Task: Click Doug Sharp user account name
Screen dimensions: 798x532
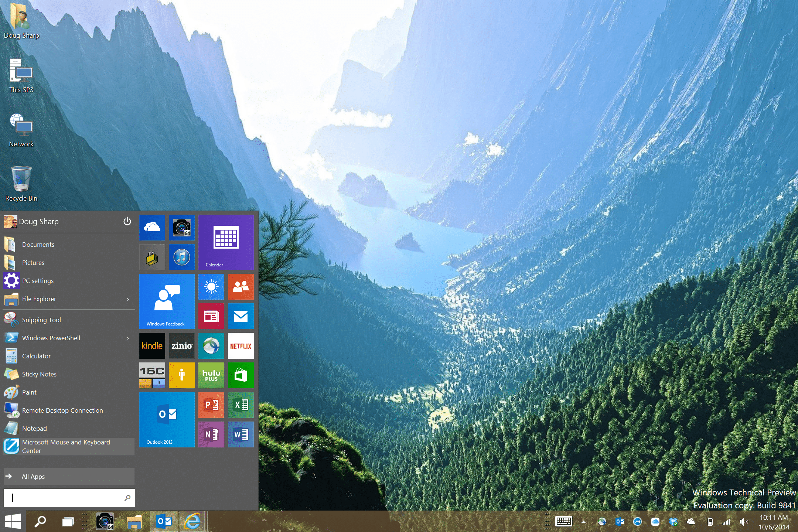Action: click(x=39, y=222)
